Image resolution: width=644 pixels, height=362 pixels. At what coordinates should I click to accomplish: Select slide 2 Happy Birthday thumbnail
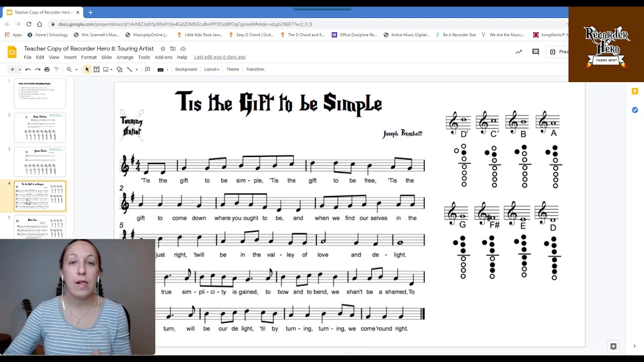pyautogui.click(x=40, y=127)
